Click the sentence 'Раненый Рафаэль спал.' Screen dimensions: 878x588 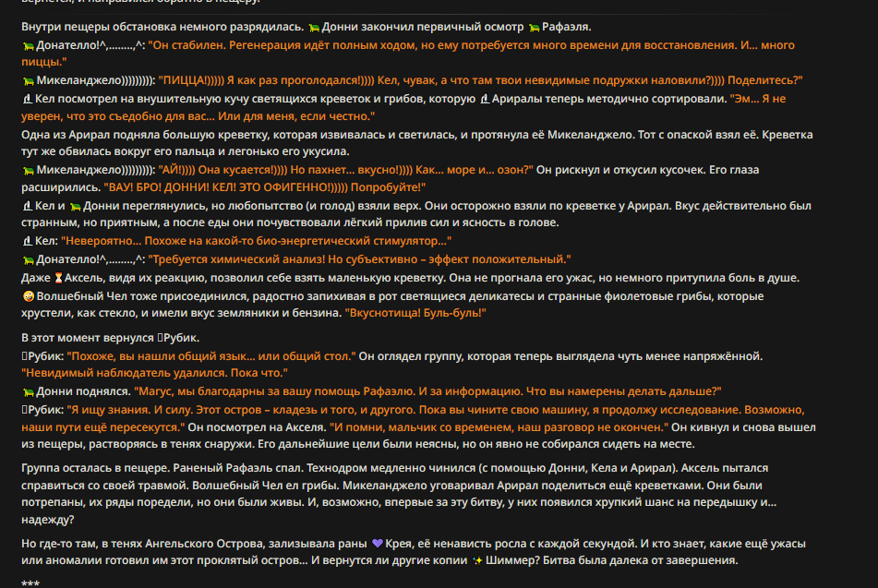[x=238, y=468]
